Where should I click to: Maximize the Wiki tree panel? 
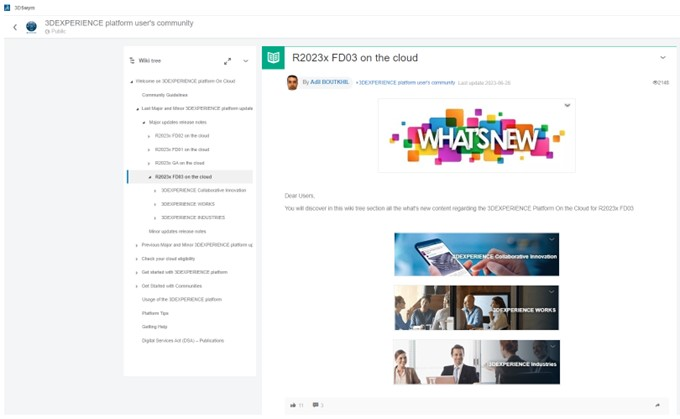227,61
